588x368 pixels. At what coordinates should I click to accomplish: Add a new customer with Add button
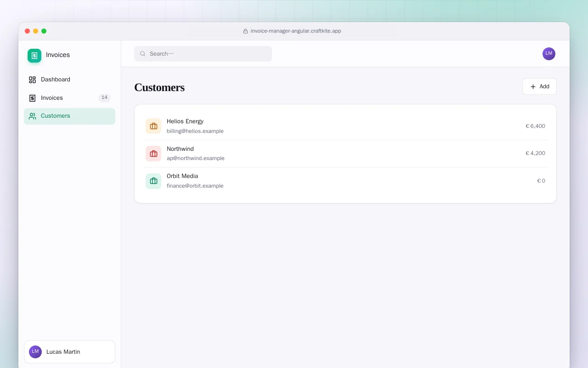539,86
